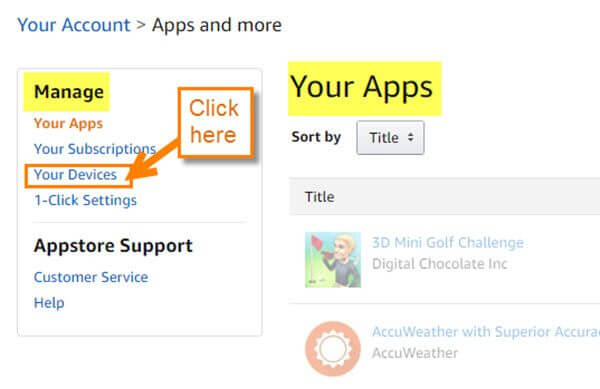
Task: Select Your Apps in Manage sidebar
Action: tap(68, 124)
